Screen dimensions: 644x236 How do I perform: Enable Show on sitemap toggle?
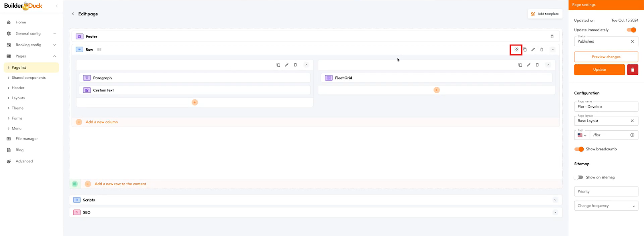click(x=579, y=177)
